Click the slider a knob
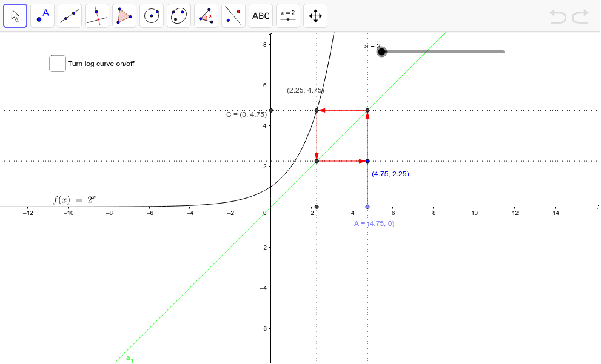The height and width of the screenshot is (364, 601). [381, 51]
